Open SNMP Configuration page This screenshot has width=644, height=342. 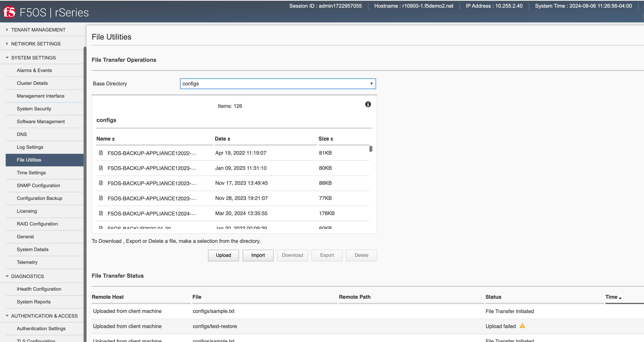[39, 185]
